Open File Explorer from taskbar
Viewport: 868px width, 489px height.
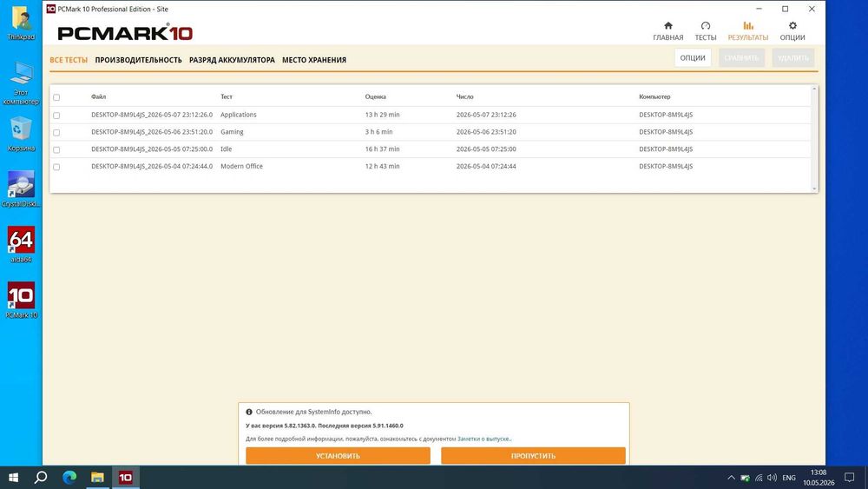[x=97, y=478]
